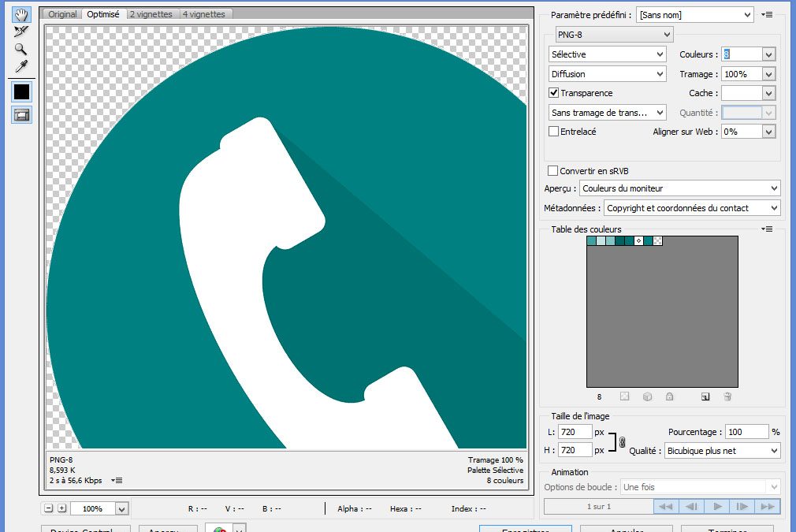Switch to the Optimisé tab
796x532 pixels.
pos(103,14)
